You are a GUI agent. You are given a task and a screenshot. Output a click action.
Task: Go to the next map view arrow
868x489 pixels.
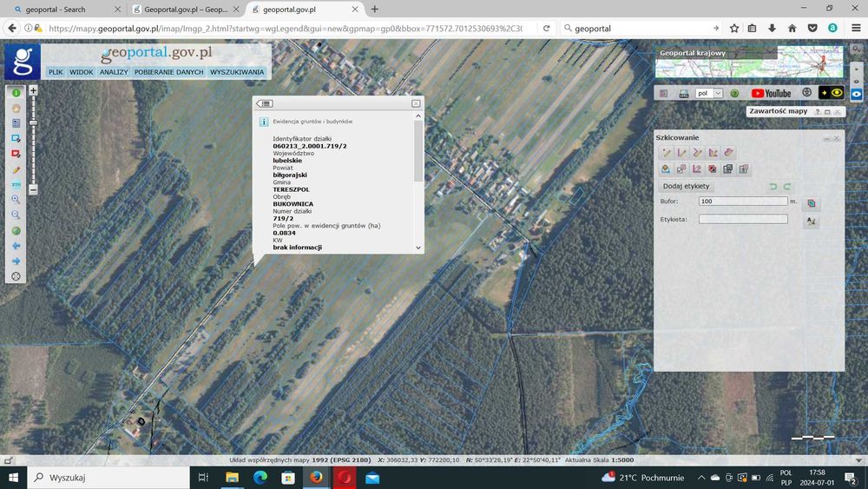(16, 261)
